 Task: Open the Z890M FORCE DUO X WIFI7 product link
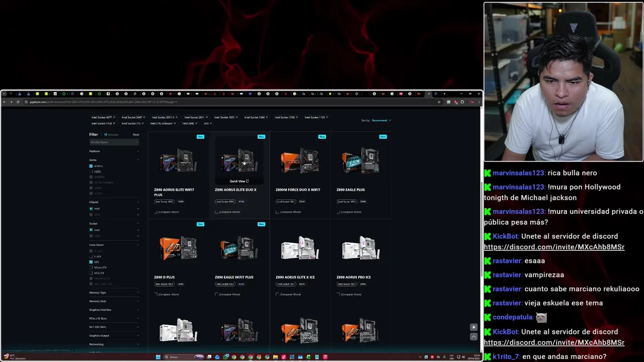coord(298,190)
